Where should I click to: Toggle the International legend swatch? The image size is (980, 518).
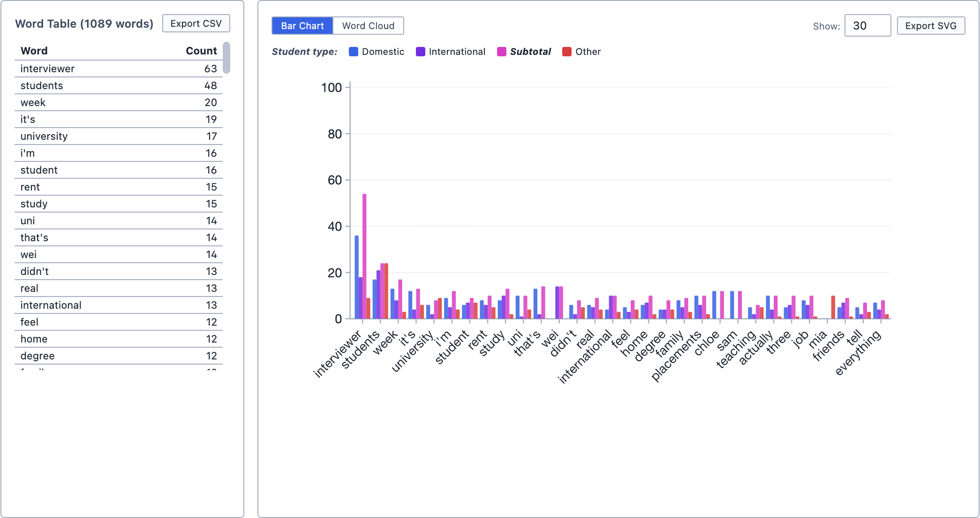point(421,52)
